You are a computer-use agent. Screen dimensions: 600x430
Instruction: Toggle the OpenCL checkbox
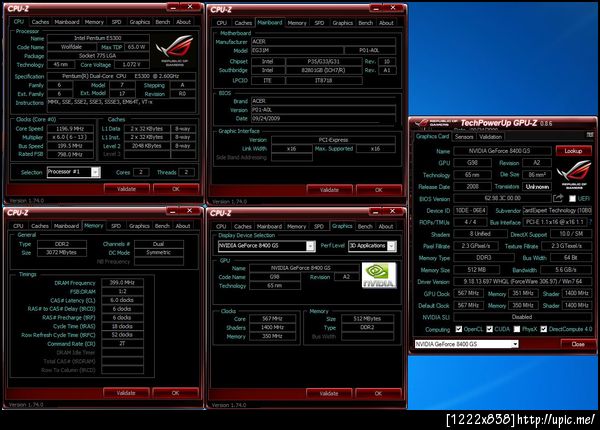tap(459, 329)
